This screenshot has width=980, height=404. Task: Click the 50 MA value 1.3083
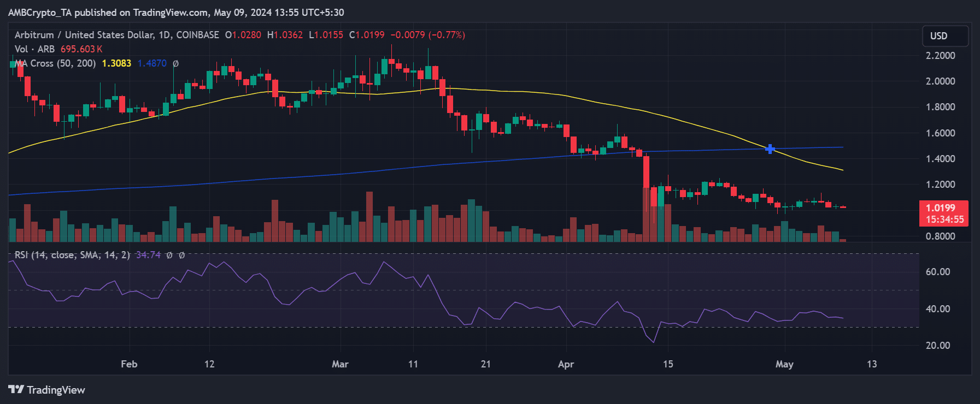[117, 63]
